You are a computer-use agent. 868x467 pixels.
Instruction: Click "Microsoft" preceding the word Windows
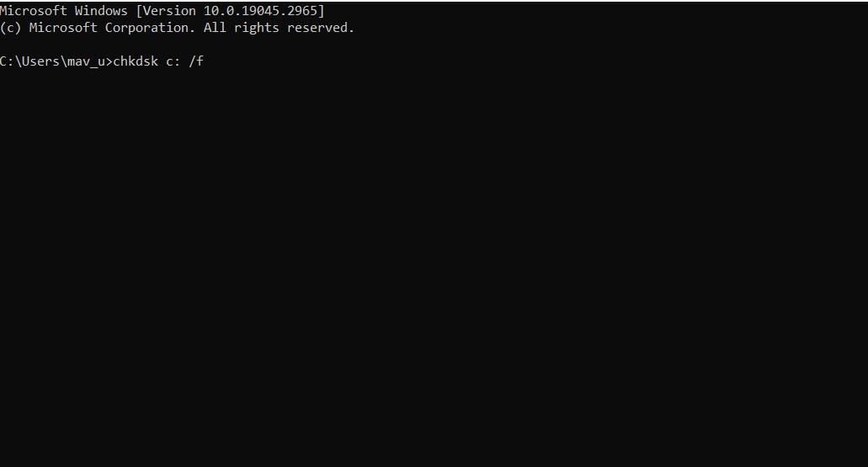pyautogui.click(x=33, y=10)
